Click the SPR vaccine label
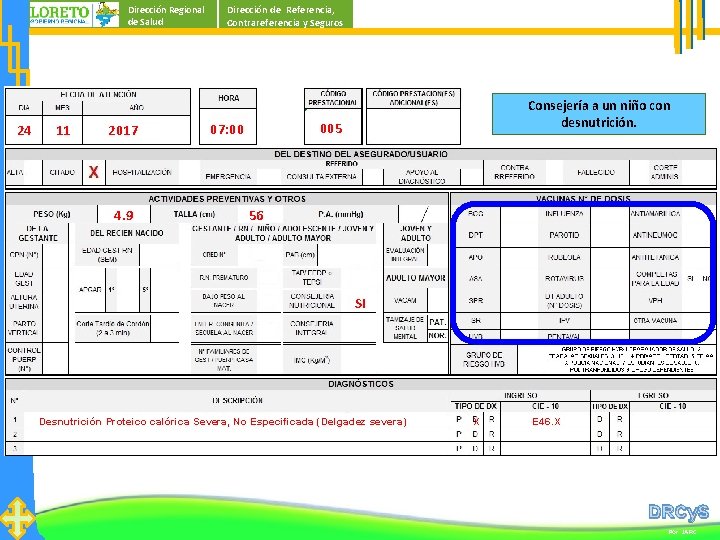 pyautogui.click(x=475, y=301)
